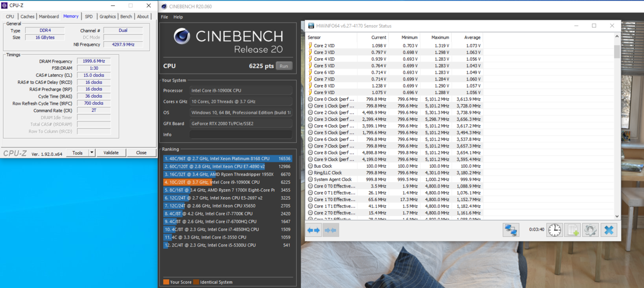Viewport: 644px width, 288px height.
Task: Click the Validate button in CPU-Z
Action: pos(111,153)
